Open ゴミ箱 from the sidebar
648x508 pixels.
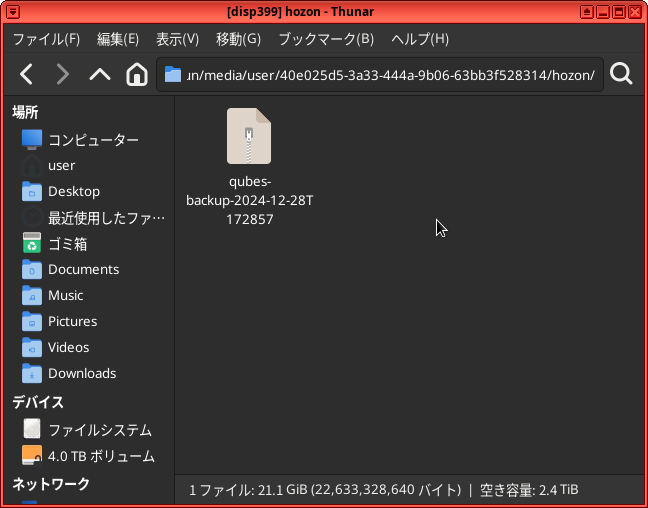[x=68, y=244]
